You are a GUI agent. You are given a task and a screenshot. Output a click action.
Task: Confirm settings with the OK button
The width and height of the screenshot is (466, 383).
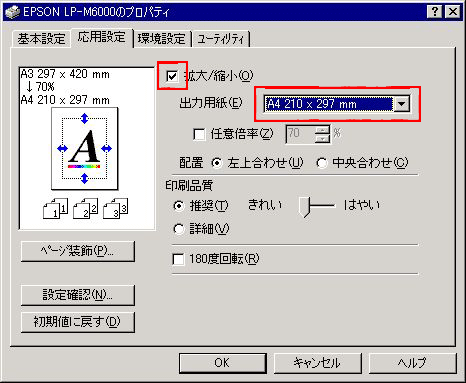(x=223, y=363)
